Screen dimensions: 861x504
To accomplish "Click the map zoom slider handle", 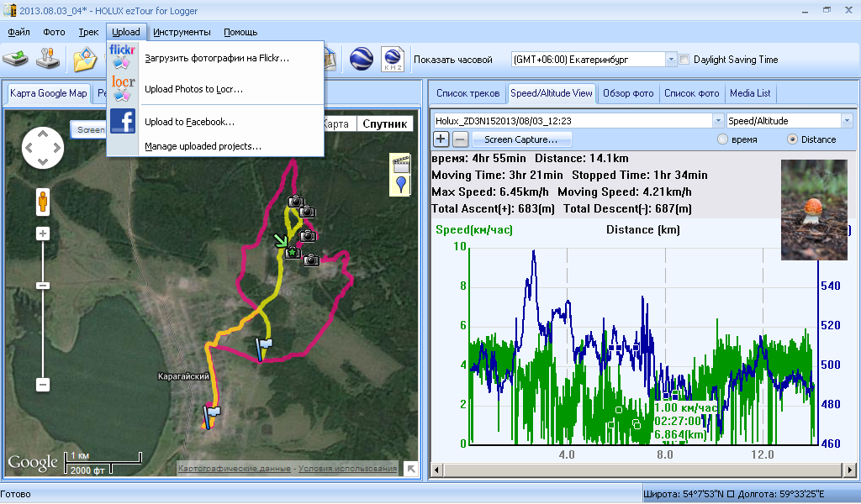I will (43, 285).
